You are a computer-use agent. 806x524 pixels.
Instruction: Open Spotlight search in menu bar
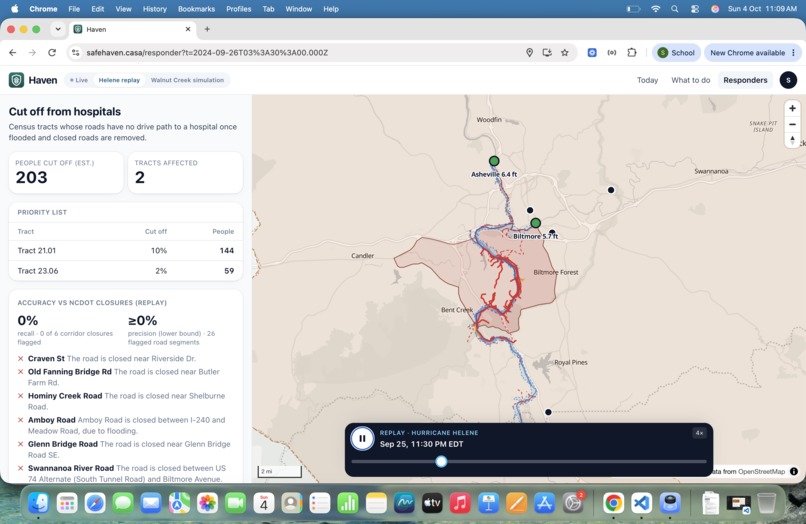(x=674, y=9)
